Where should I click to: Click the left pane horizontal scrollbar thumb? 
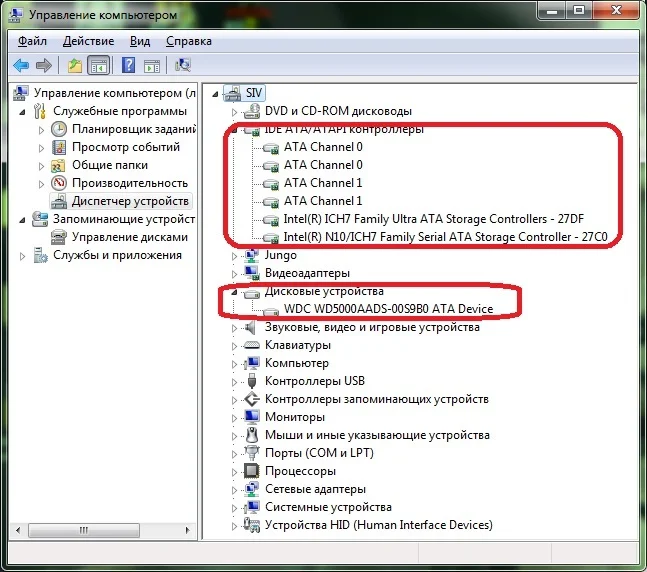click(84, 530)
